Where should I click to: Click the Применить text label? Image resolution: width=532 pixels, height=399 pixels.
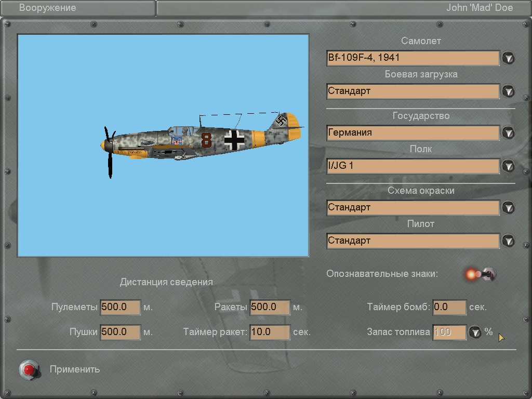coord(75,369)
